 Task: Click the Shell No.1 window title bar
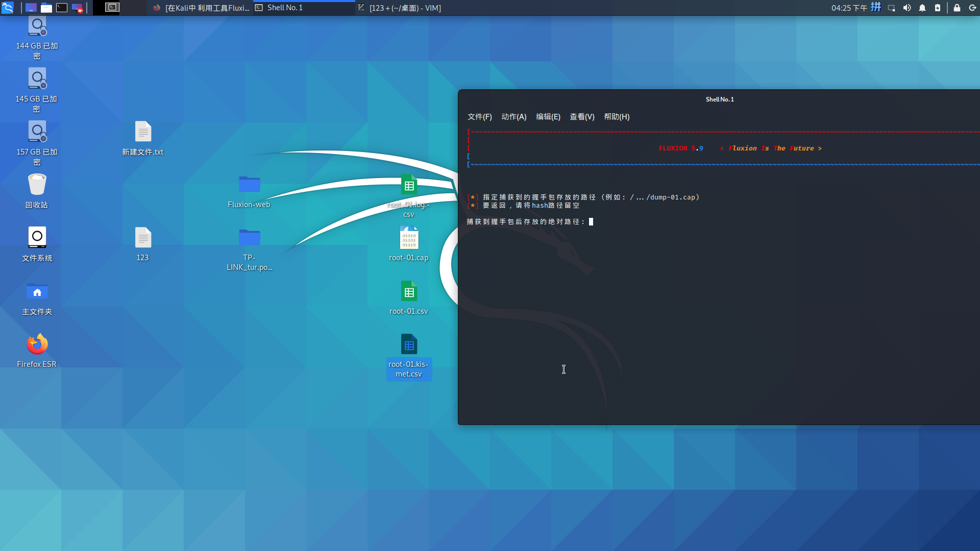click(x=720, y=99)
